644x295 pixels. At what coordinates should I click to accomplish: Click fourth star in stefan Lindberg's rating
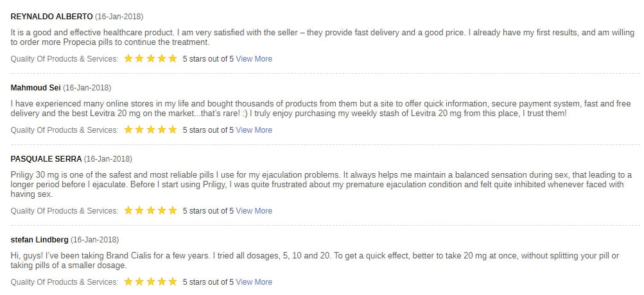click(x=162, y=282)
